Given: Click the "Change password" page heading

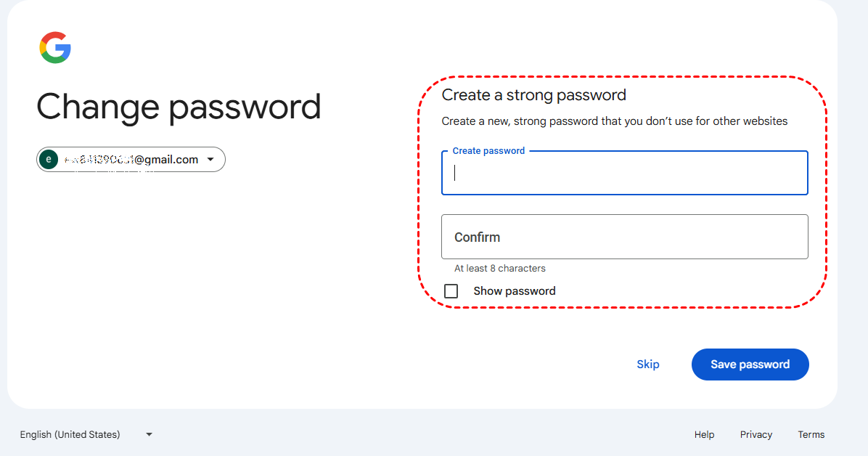Looking at the screenshot, I should pyautogui.click(x=179, y=107).
